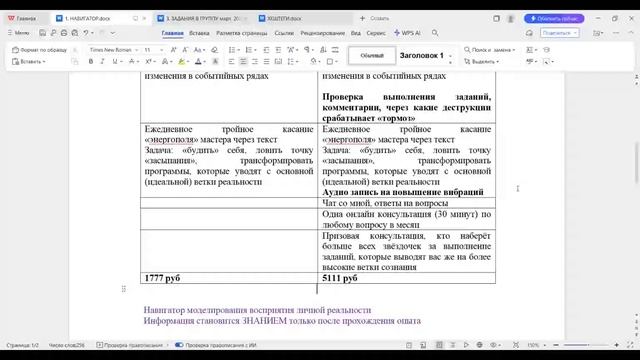The height and width of the screenshot is (360, 640).
Task: Open the text highlight color picker
Action: tap(187, 62)
